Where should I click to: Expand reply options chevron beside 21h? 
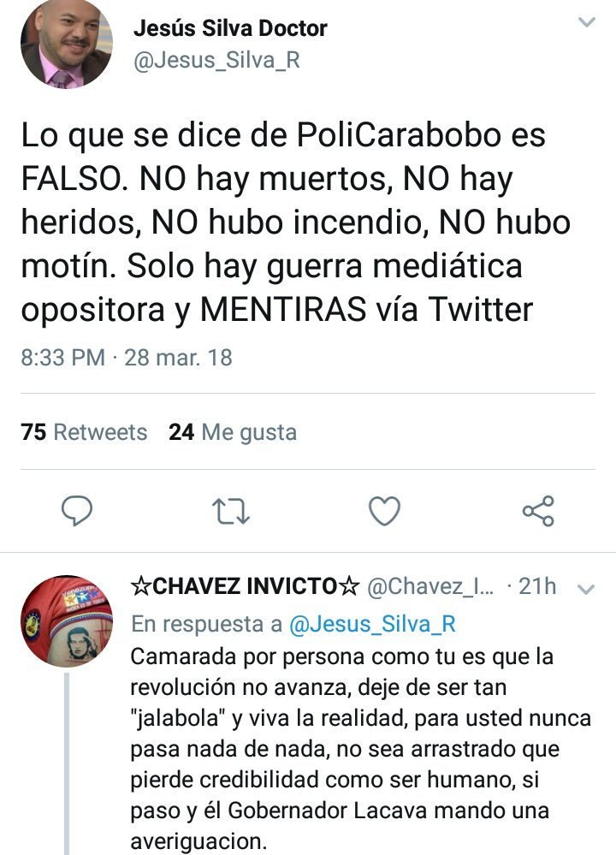[x=585, y=590]
